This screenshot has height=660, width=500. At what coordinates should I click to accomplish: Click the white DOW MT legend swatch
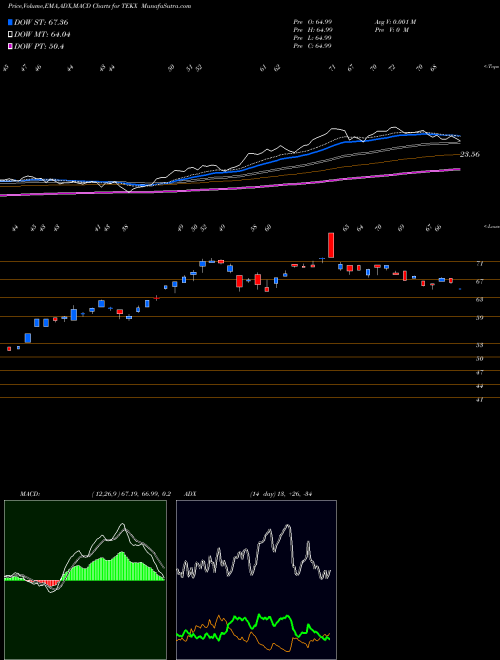coord(10,35)
